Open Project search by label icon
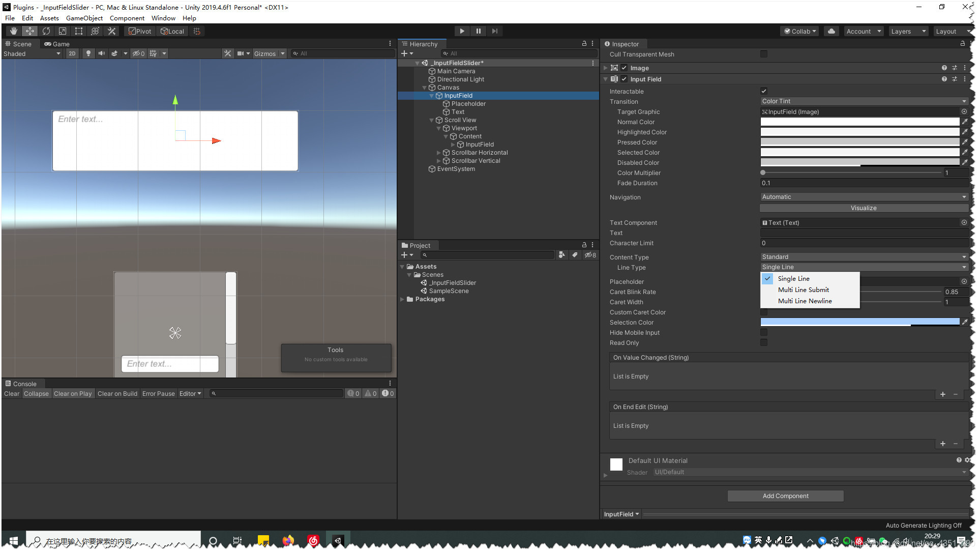980x553 pixels. (575, 255)
